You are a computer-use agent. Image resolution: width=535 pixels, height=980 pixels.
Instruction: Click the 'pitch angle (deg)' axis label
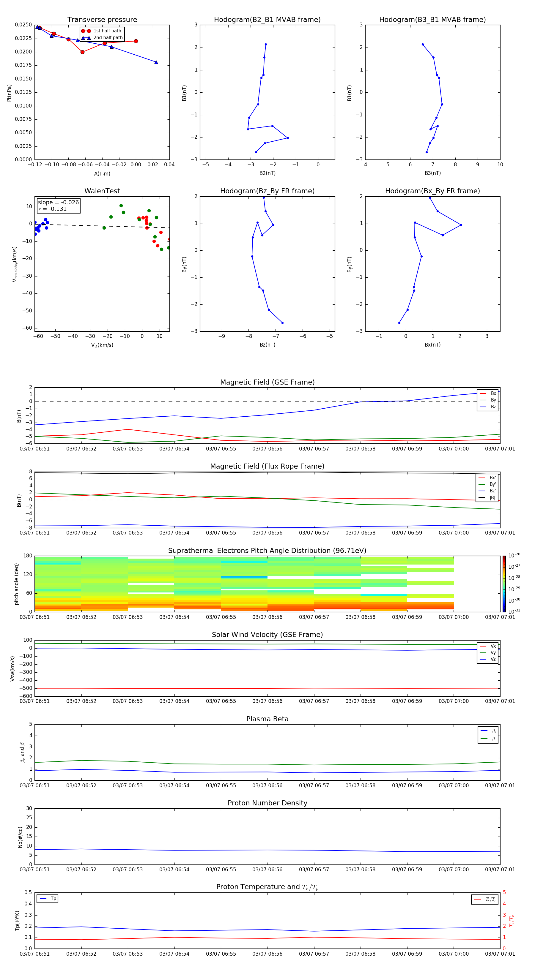click(x=16, y=584)
